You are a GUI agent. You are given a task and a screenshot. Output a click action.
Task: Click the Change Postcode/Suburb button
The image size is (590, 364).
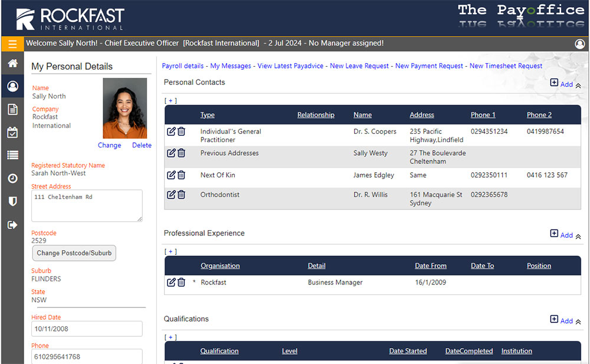point(74,252)
